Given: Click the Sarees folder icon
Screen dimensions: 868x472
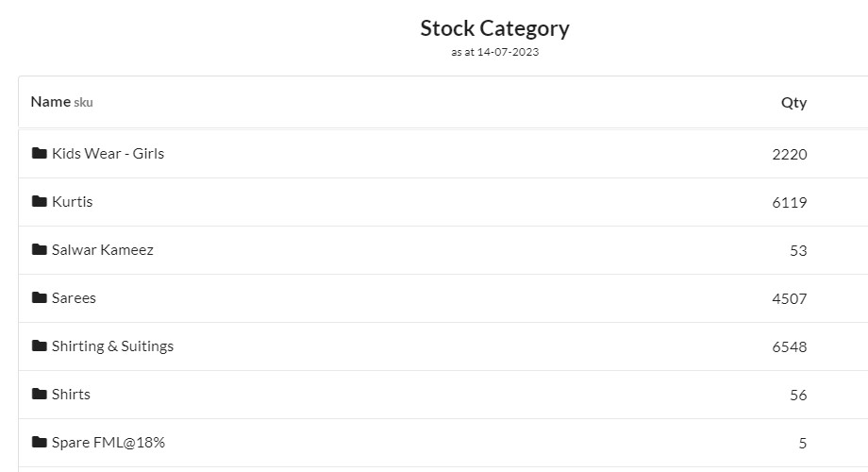Looking at the screenshot, I should tap(40, 297).
